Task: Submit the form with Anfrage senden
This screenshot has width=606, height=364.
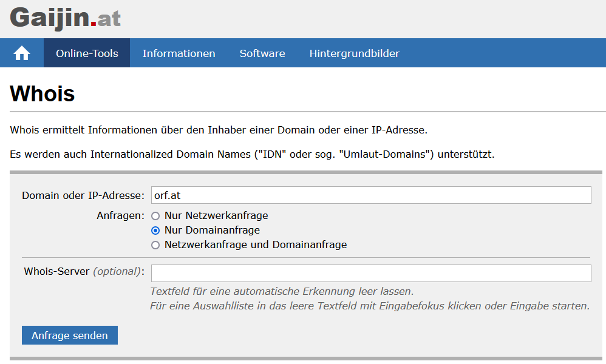Action: click(x=70, y=335)
